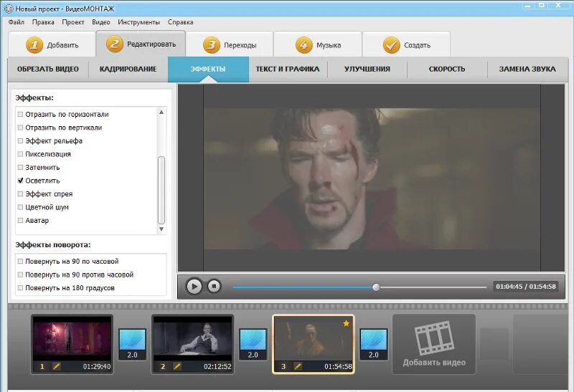Check Повернуть на 90 по часовой
The image size is (574, 392).
point(21,262)
